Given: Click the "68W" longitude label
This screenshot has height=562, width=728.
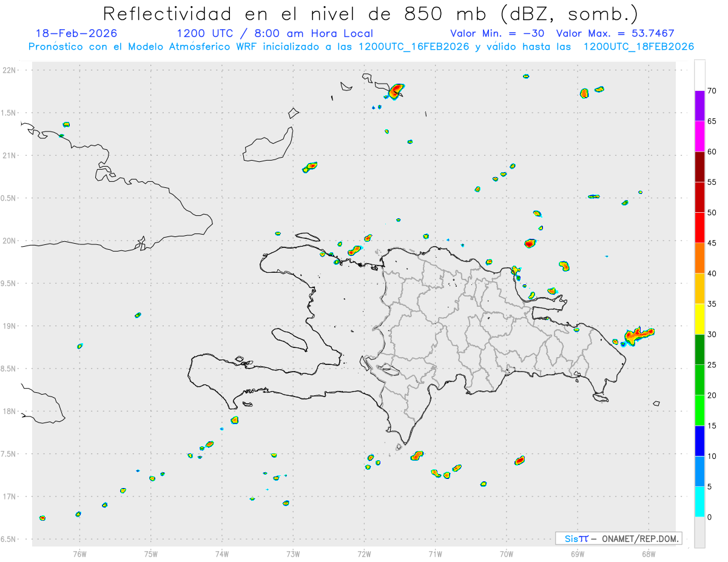Looking at the screenshot, I should (649, 553).
